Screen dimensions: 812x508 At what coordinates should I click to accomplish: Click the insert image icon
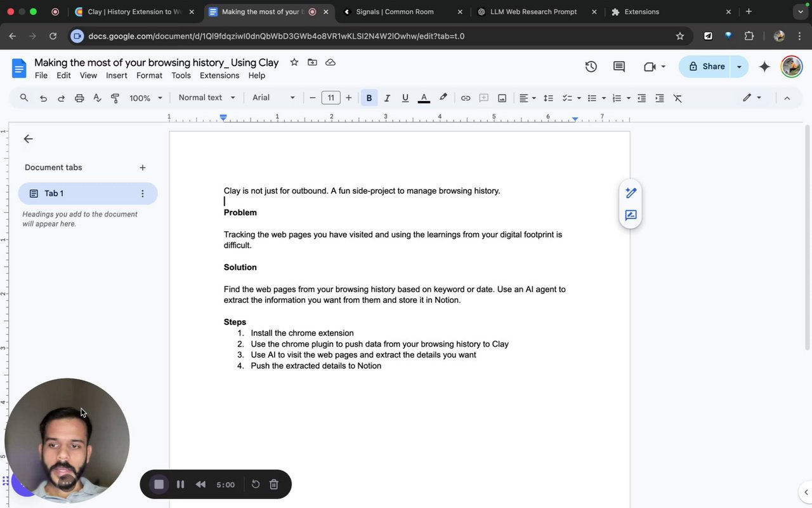pos(502,98)
